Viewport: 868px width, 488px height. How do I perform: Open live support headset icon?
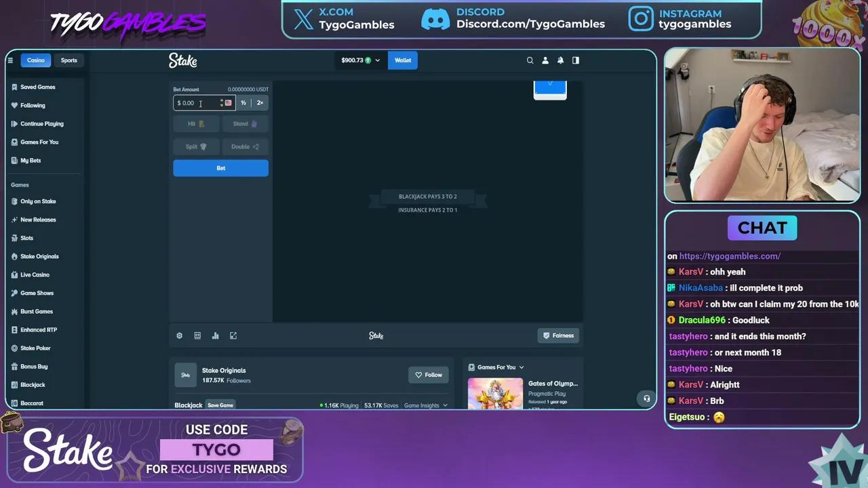tap(646, 399)
